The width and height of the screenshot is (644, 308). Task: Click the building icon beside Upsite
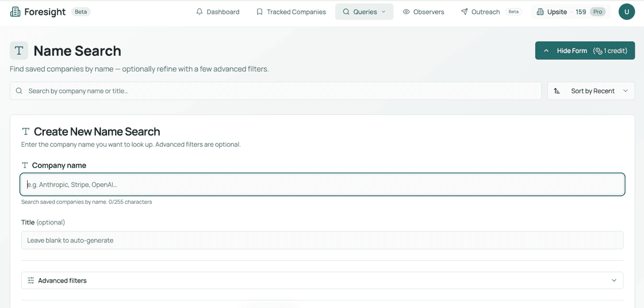click(x=540, y=12)
